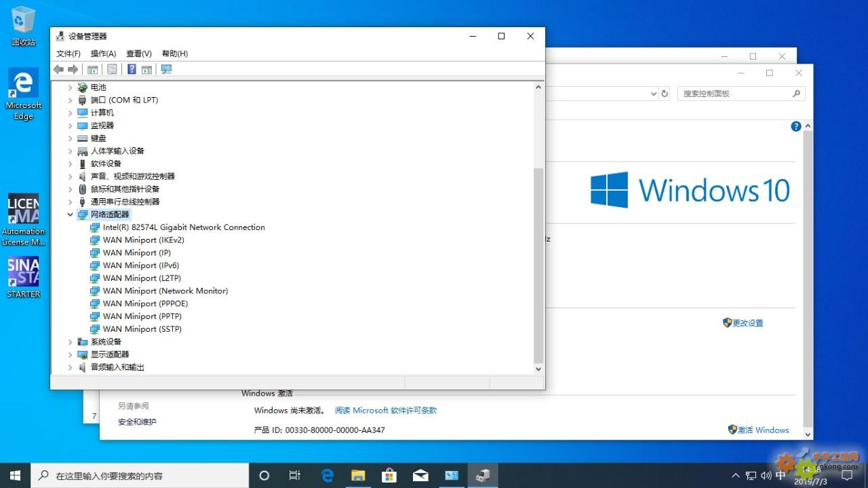Click the Device Manager vertical scrollbar thumb

pyautogui.click(x=538, y=265)
